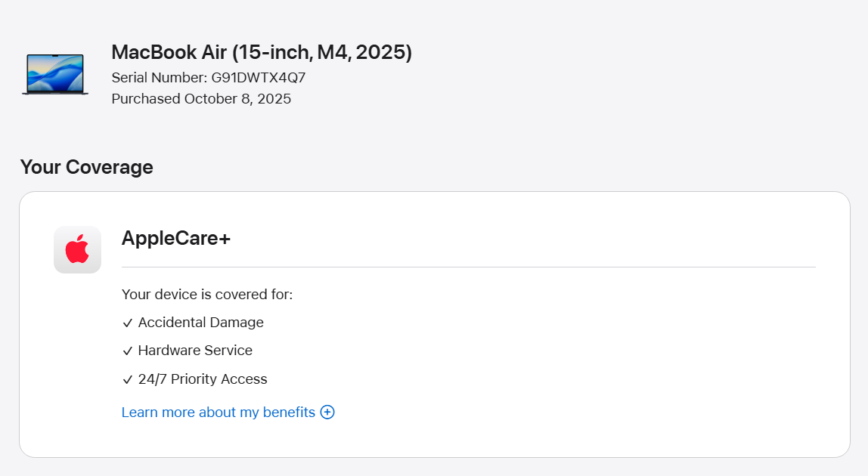Select the Hardware Service coverage item
Image resolution: width=868 pixels, height=476 pixels.
pyautogui.click(x=195, y=351)
